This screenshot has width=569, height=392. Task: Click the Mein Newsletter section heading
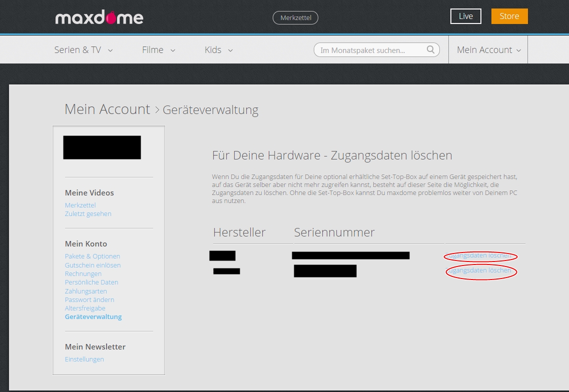coord(95,347)
